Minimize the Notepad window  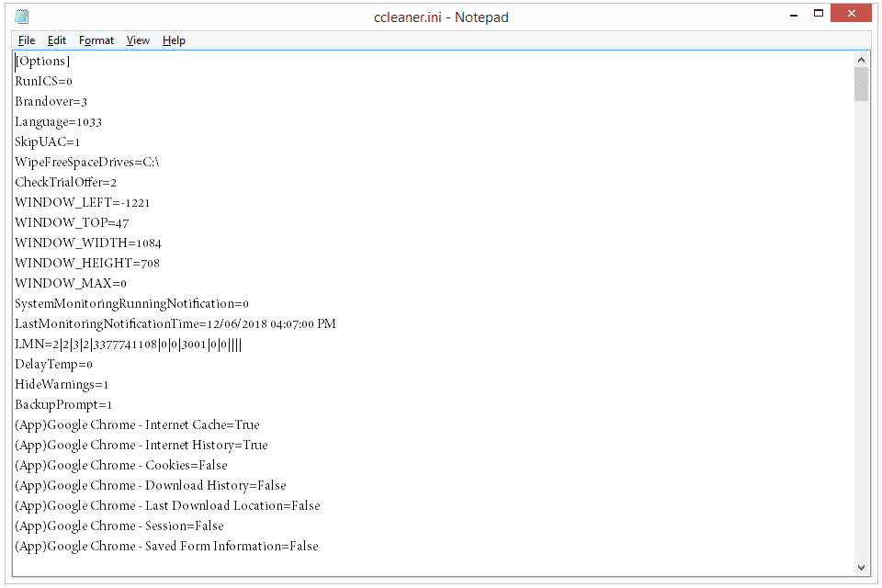(x=794, y=15)
